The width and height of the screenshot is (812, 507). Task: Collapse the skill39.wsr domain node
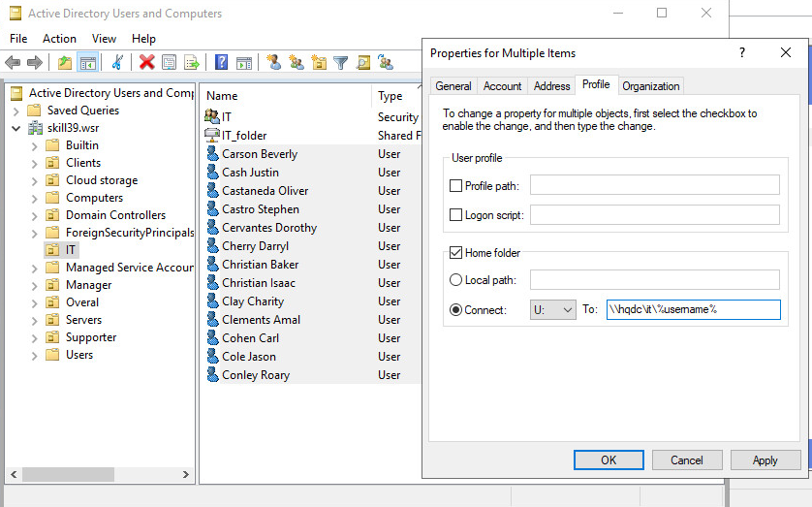click(16, 128)
